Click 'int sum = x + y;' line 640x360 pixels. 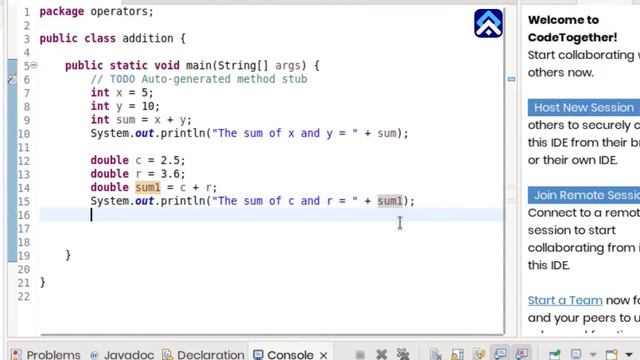[141, 120]
